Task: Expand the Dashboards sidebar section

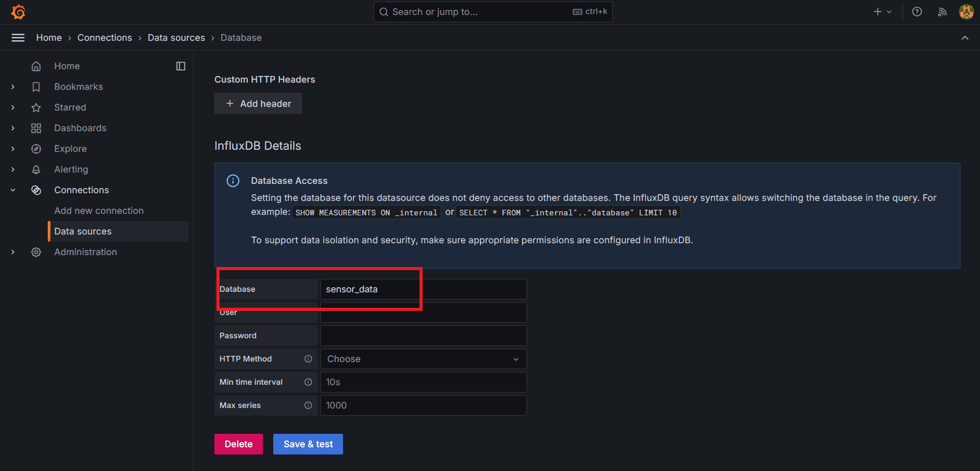Action: [13, 128]
